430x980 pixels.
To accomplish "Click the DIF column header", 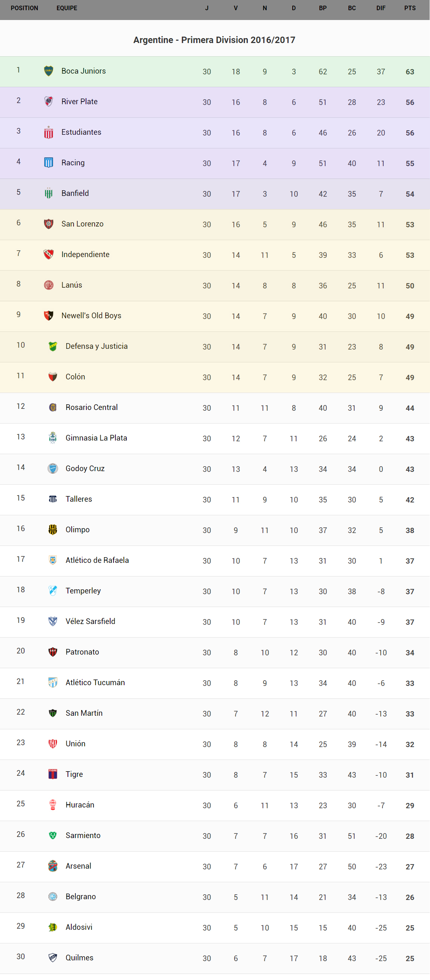I will 381,8.
